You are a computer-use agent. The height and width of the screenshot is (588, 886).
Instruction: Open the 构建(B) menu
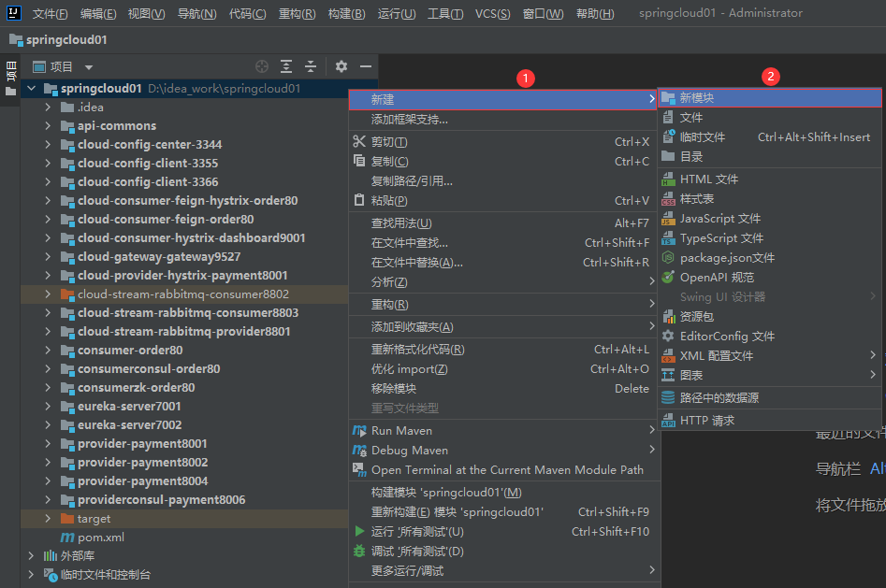tap(346, 14)
